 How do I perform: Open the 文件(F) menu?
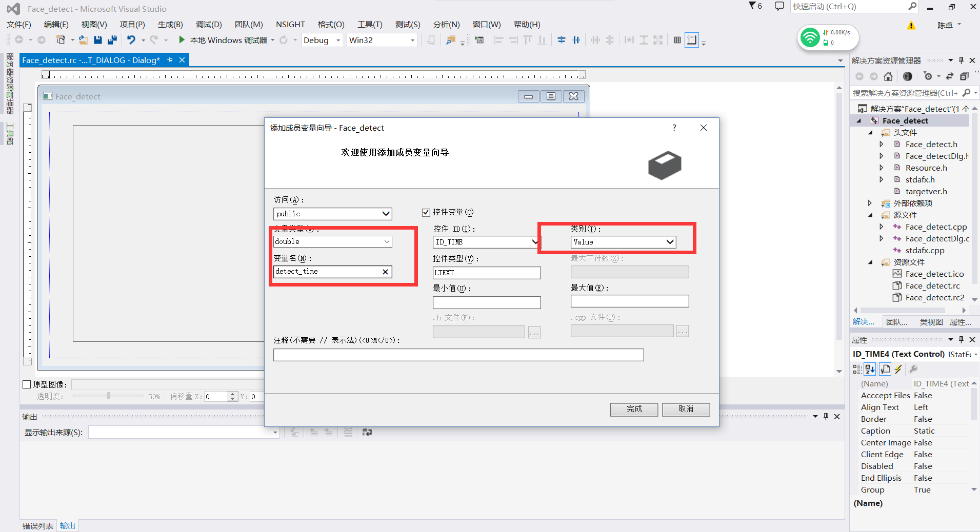point(19,25)
